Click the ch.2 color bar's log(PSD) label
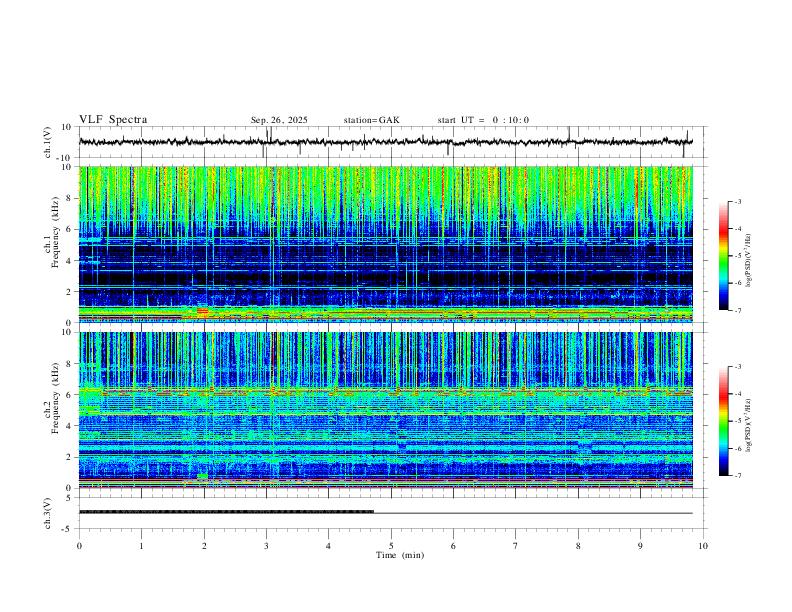792x612 pixels. click(x=748, y=426)
